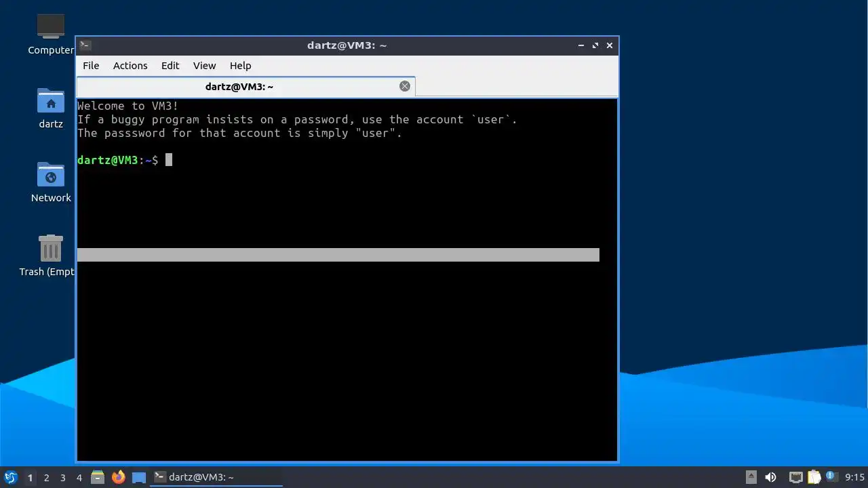Minimize the terminal window

click(x=581, y=45)
